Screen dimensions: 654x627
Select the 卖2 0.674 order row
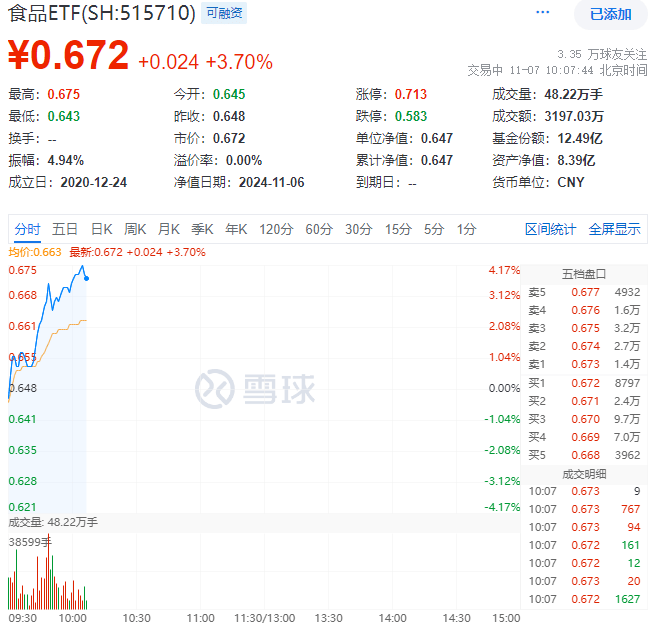point(584,346)
